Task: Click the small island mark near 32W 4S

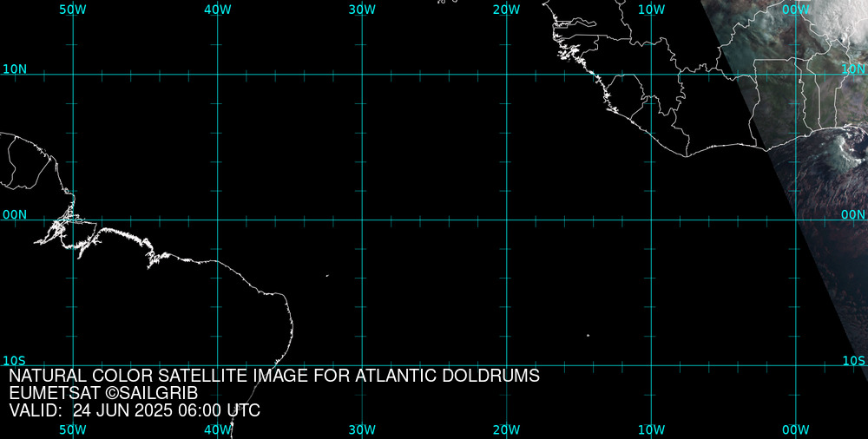Action: point(327,275)
